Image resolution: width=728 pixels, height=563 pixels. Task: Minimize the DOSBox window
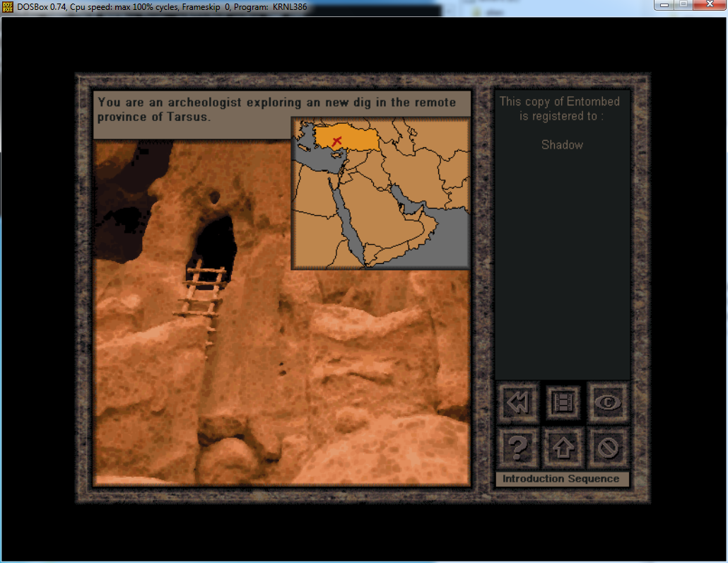coord(664,5)
